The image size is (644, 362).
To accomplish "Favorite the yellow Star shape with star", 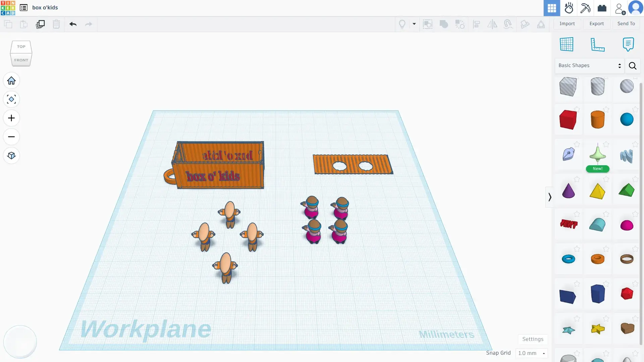I will 606,318.
